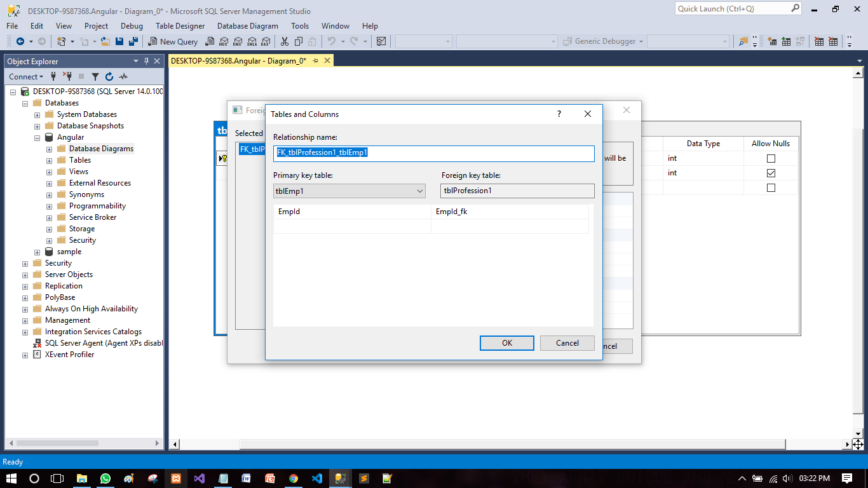Viewport: 868px width, 488px height.
Task: Click the New Query toolbar icon
Action: pos(172,41)
